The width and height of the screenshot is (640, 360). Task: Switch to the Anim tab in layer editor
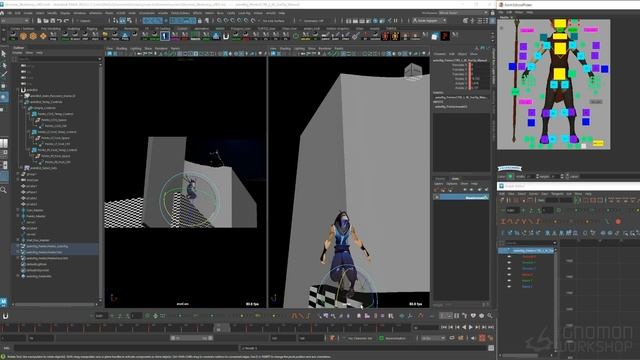tap(455, 179)
